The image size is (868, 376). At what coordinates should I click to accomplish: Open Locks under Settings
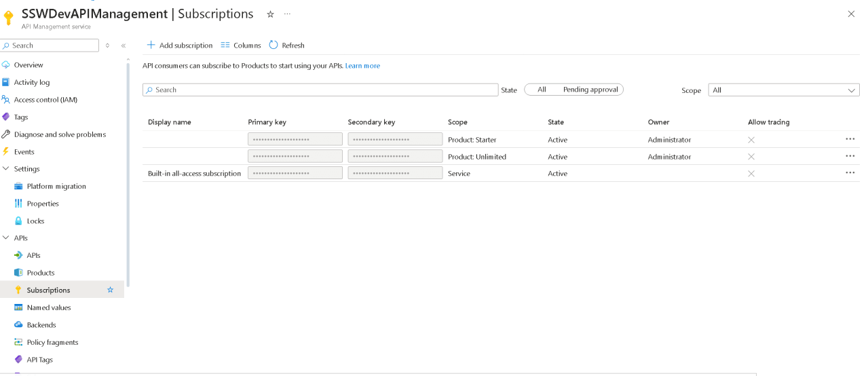[35, 221]
